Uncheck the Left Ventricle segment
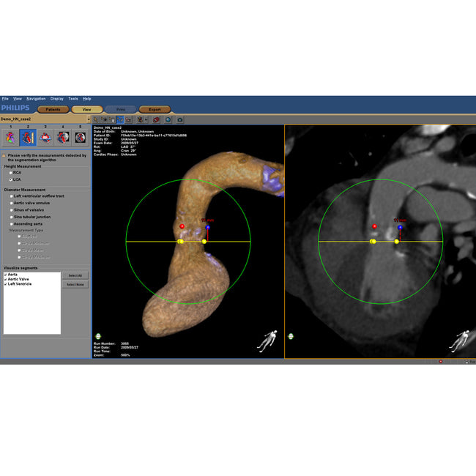Screen dimensions: 476x476 point(6,283)
